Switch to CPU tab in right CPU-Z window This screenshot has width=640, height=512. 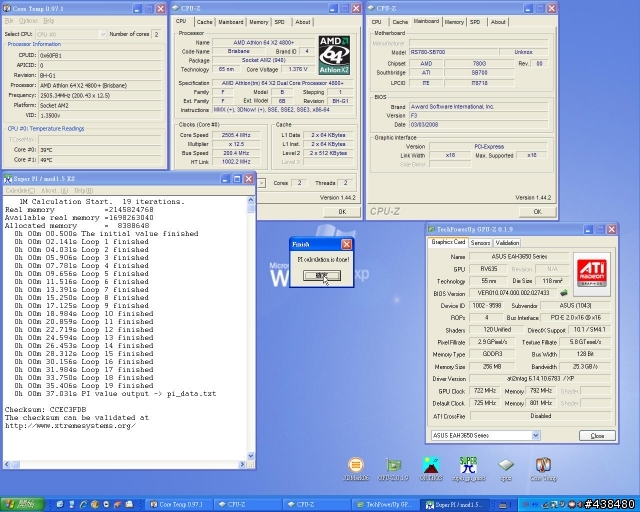point(377,22)
